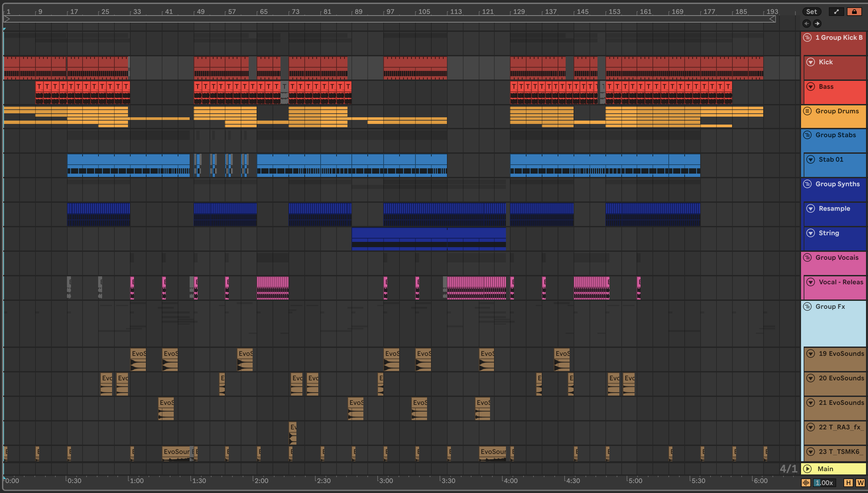The height and width of the screenshot is (493, 868).
Task: Collapse the Group Stabs track
Action: point(807,135)
